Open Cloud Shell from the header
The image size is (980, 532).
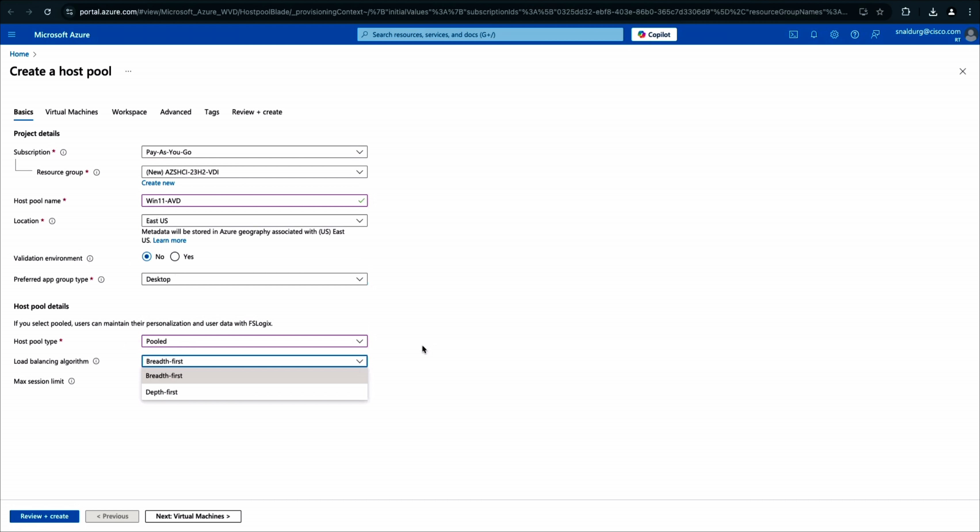(x=793, y=35)
